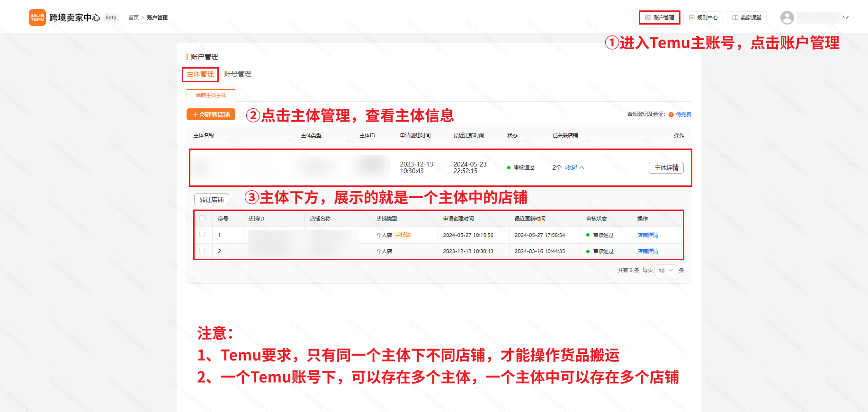Screen dimensions: 868x412
Task: Open 账户管理 in the top navigation
Action: point(660,18)
